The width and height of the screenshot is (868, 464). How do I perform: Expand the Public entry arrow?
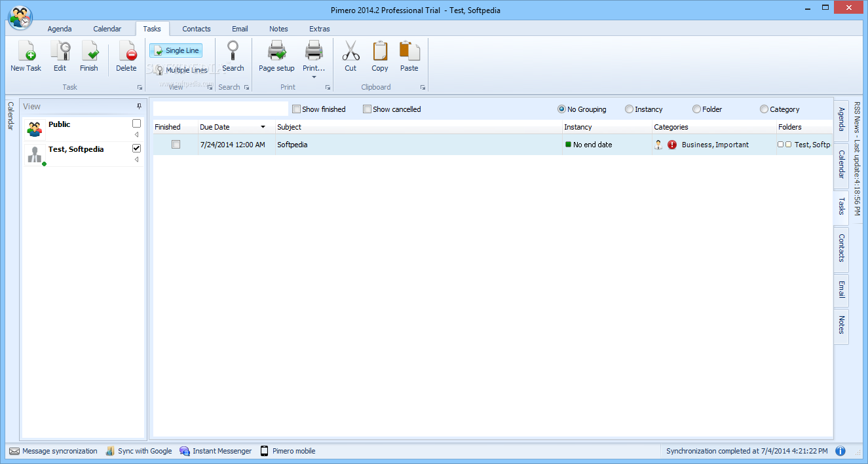tap(136, 134)
